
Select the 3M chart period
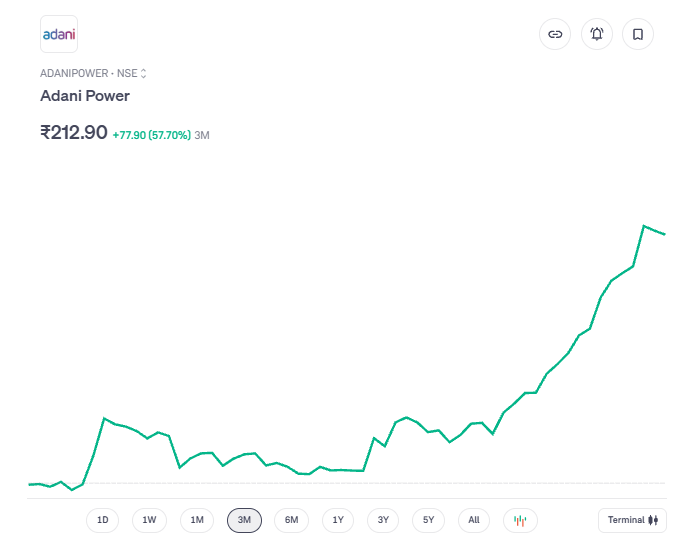pyautogui.click(x=244, y=520)
